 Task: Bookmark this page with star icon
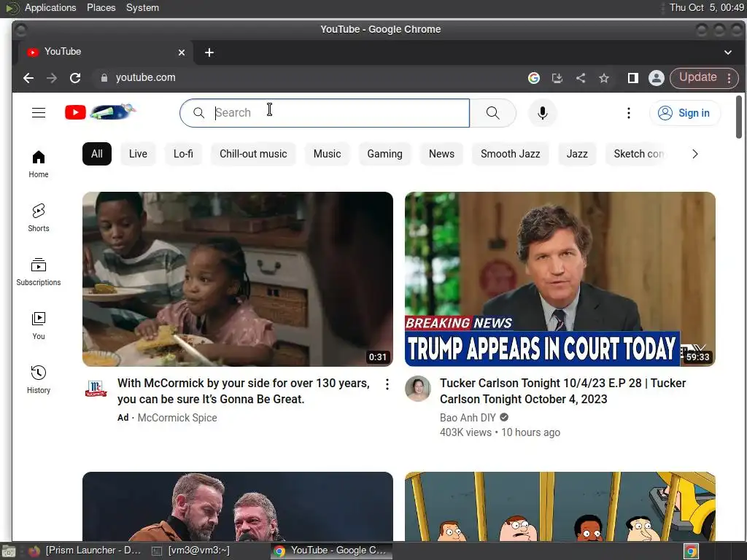coord(604,77)
